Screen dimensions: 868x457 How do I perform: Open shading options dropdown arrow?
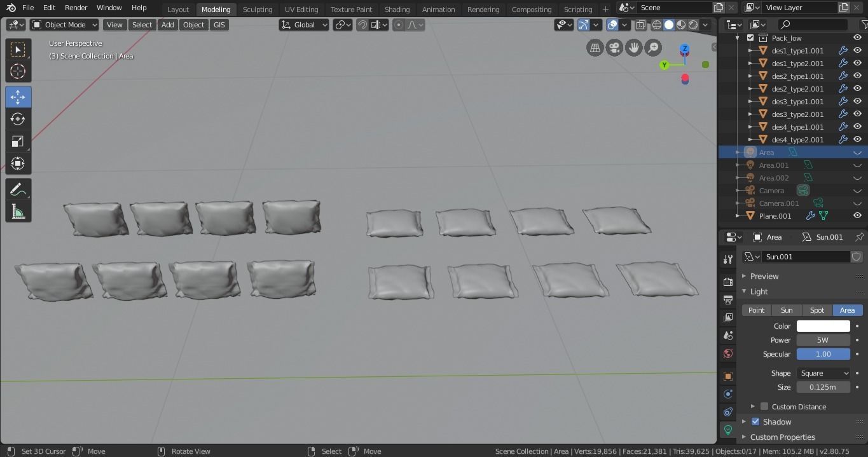[706, 25]
